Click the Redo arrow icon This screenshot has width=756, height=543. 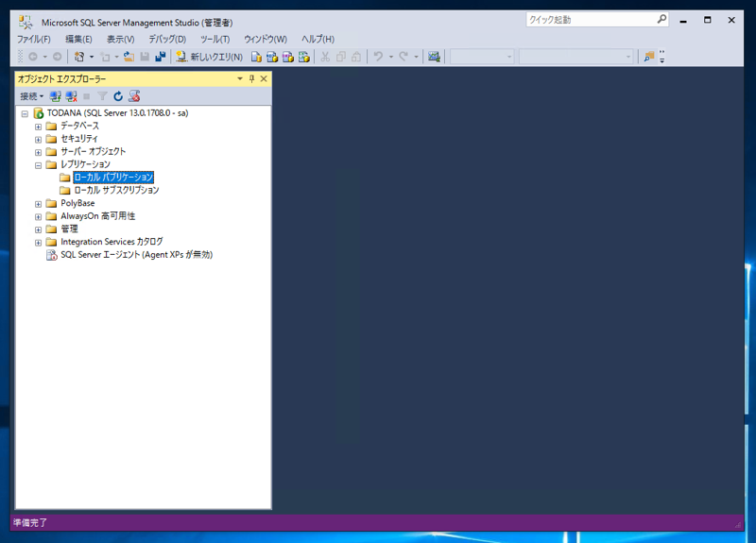coord(404,57)
